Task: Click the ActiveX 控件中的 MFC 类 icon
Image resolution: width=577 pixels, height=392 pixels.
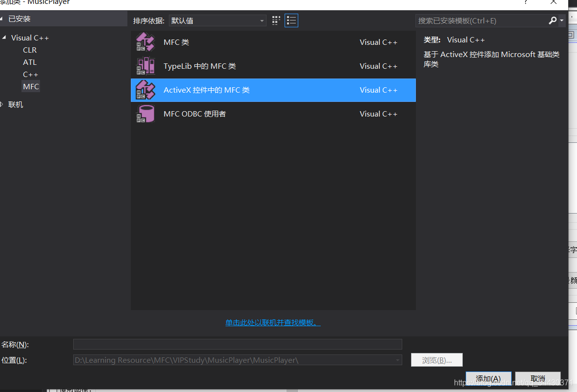Action: [x=145, y=90]
